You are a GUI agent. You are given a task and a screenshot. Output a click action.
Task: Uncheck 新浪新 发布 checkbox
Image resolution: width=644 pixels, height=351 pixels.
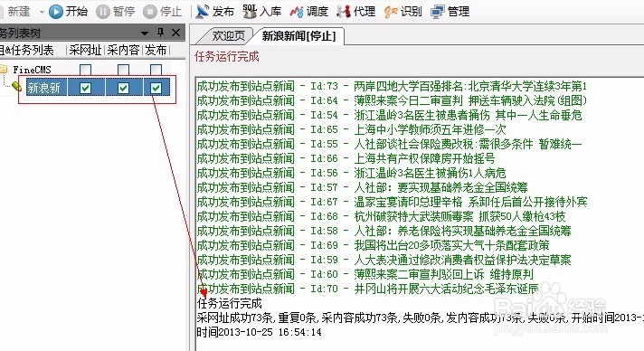click(x=156, y=88)
